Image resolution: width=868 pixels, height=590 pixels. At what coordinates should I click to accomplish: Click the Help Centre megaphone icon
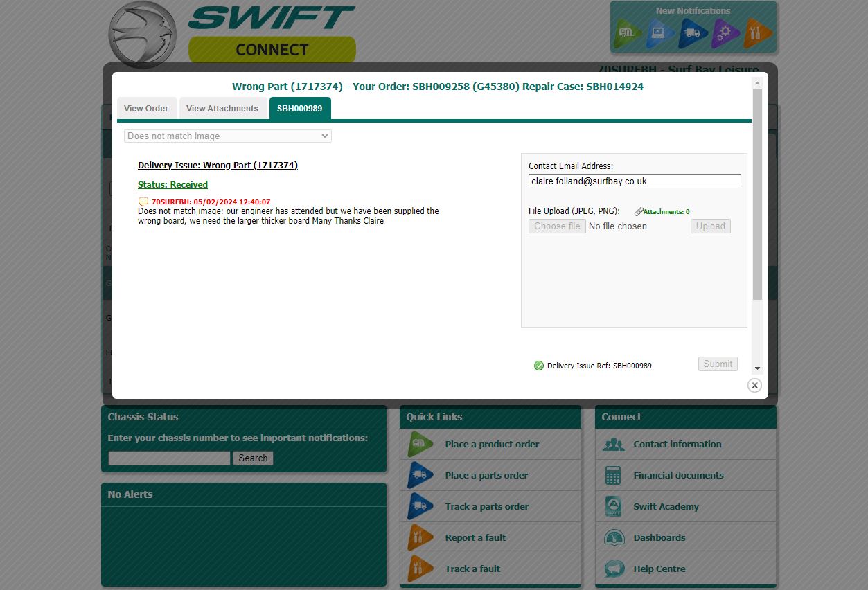[614, 569]
